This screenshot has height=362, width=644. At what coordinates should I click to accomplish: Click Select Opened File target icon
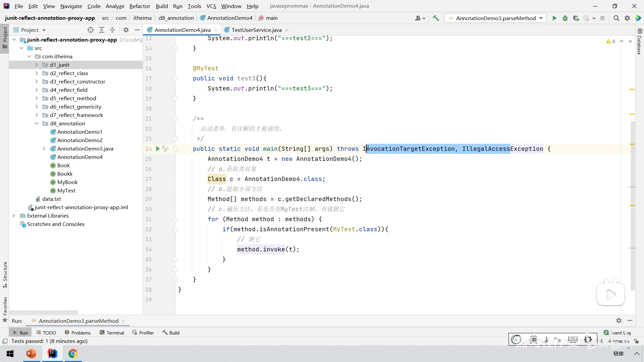[91, 30]
